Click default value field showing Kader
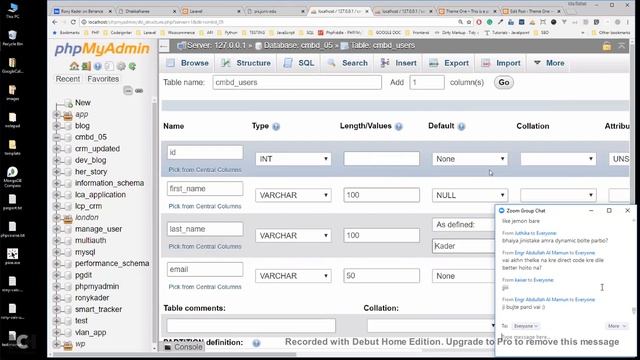 click(x=464, y=246)
